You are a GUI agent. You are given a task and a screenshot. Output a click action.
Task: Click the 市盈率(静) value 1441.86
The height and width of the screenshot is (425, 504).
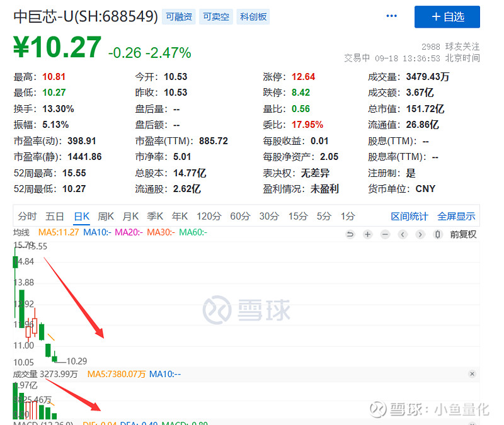(x=84, y=157)
